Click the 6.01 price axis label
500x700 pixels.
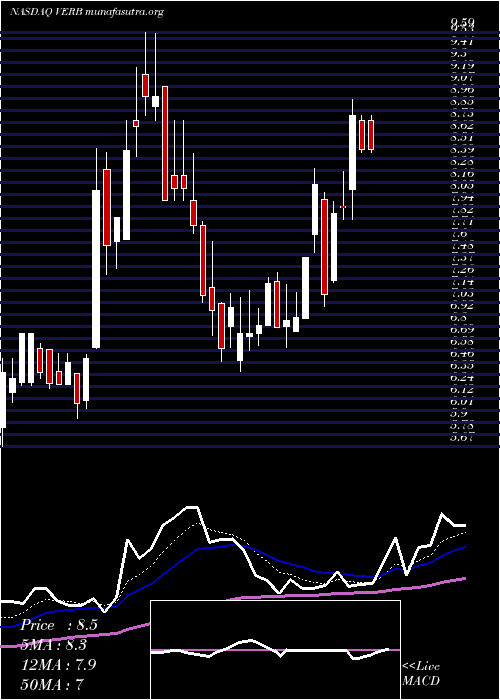462,402
